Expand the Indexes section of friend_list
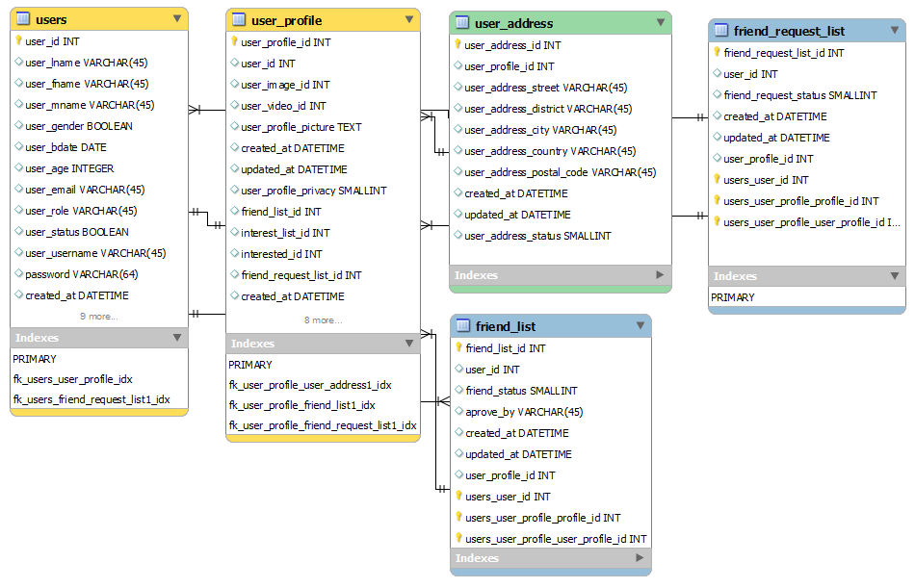 640,557
